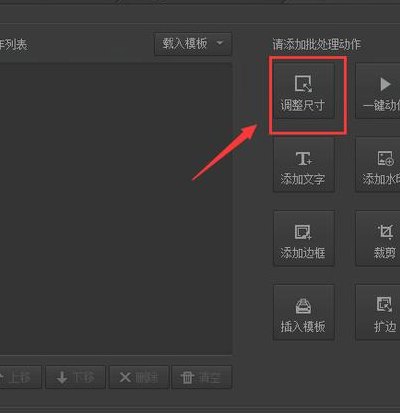Open the 载入模板 dropdown

(x=193, y=44)
